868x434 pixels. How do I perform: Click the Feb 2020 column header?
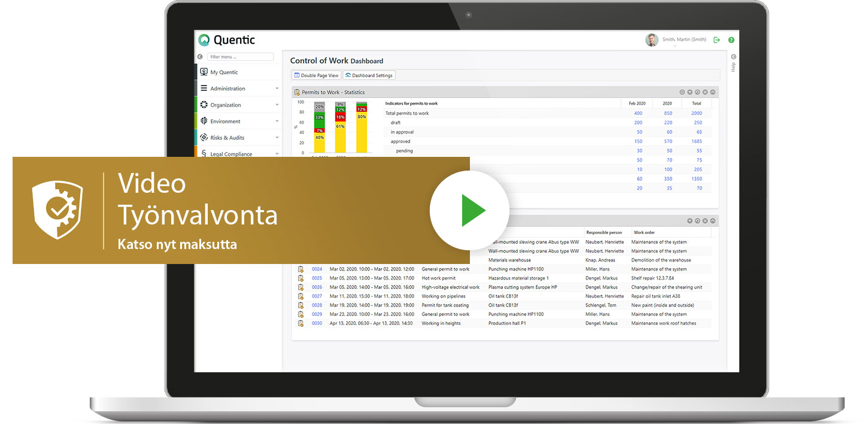pyautogui.click(x=636, y=104)
